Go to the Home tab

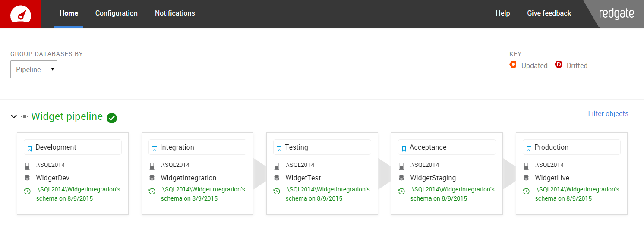(69, 13)
